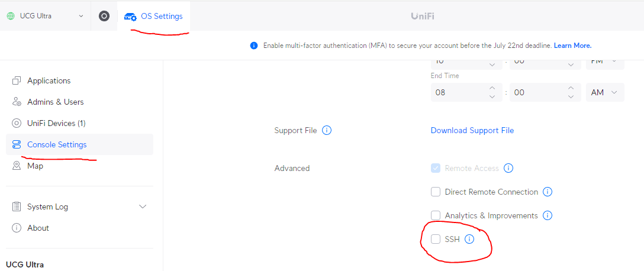Enable the SSH checkbox
The height and width of the screenshot is (271, 644).
(x=436, y=239)
